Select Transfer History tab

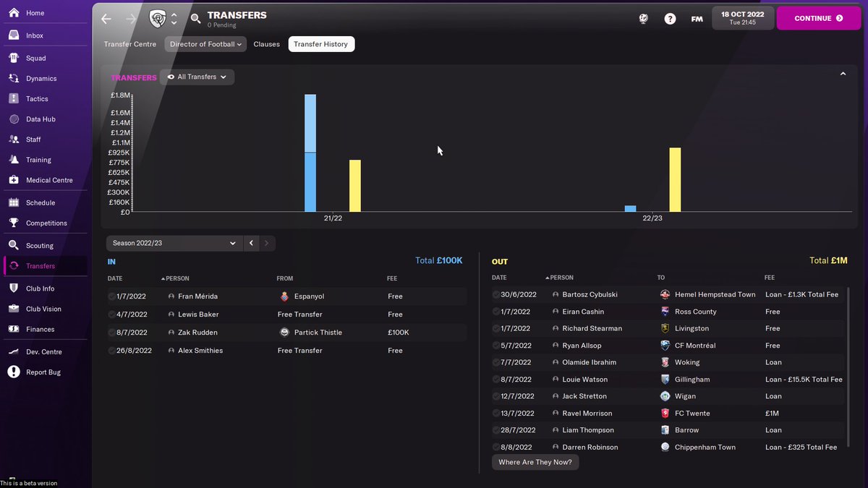pyautogui.click(x=321, y=44)
